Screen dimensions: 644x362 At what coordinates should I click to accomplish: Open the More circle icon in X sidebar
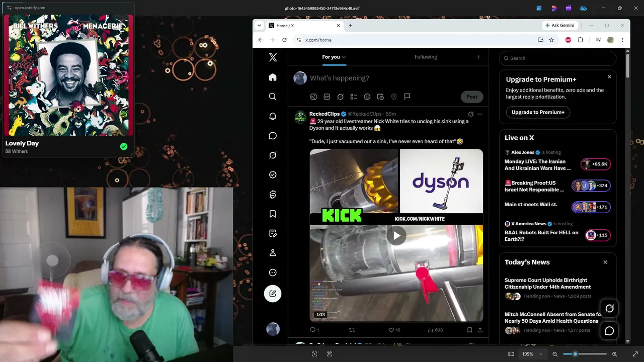273,273
